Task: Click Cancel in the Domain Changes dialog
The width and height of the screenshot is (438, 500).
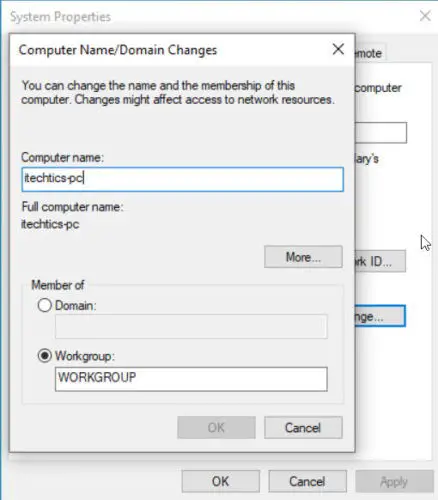Action: click(x=303, y=427)
